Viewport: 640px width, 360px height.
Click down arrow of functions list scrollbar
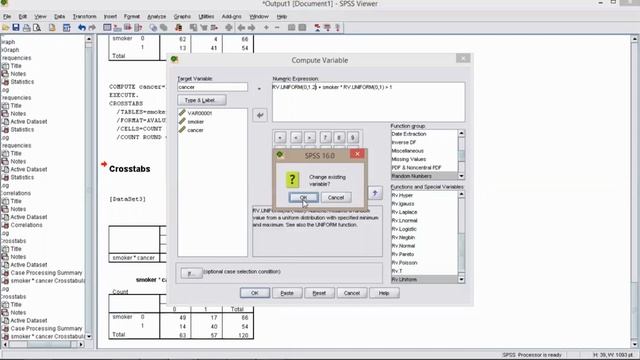[461, 280]
